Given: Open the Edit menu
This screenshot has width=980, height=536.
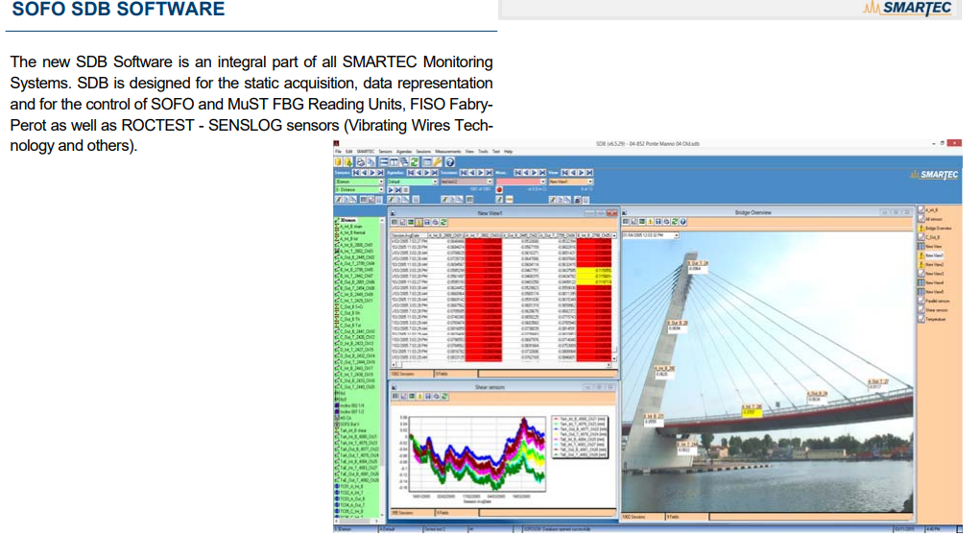Looking at the screenshot, I should 348,152.
